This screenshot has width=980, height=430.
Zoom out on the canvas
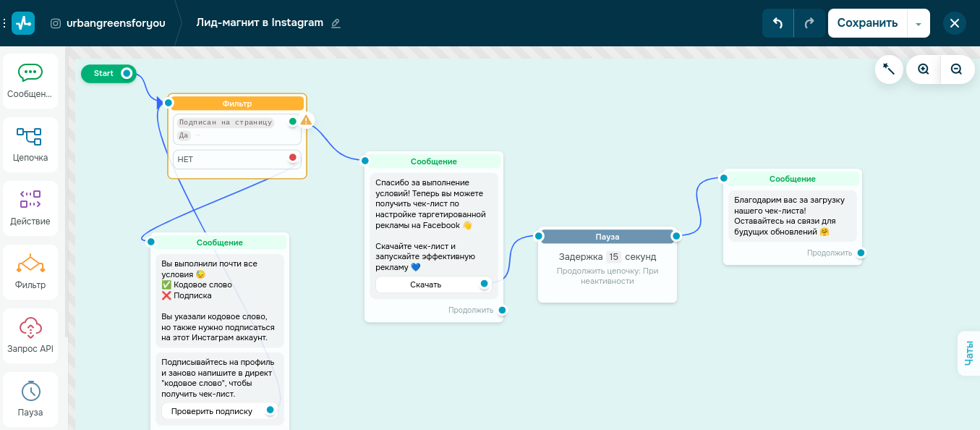point(956,69)
